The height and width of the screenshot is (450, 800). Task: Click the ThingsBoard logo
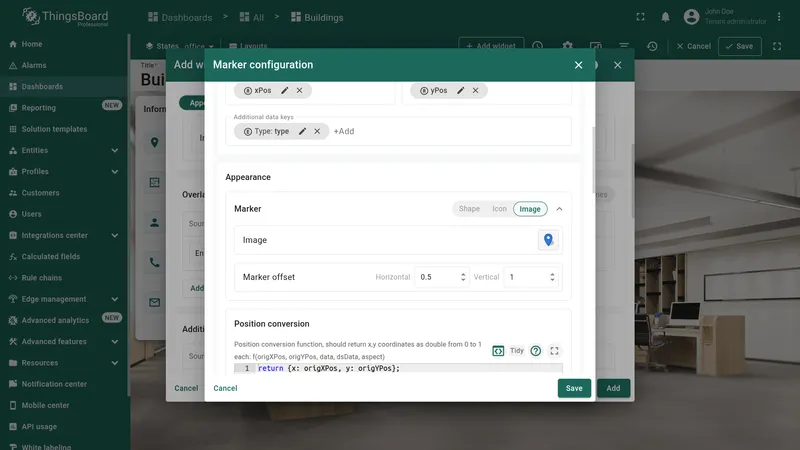(65, 17)
